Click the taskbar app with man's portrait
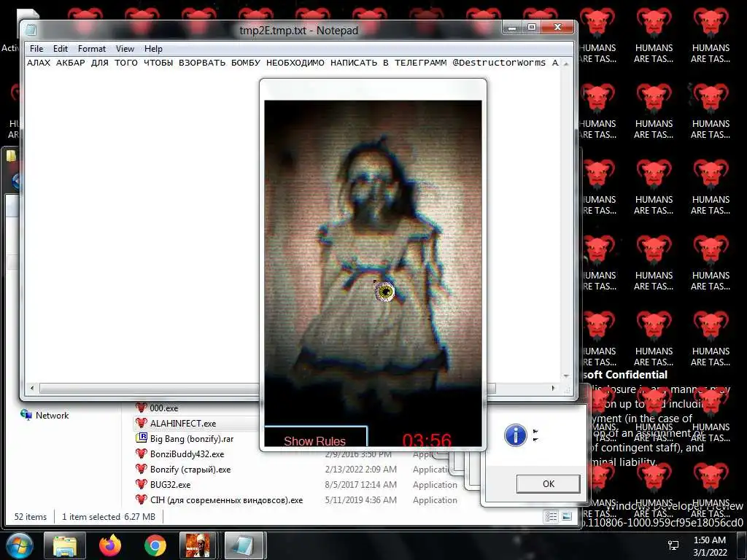747x560 pixels. point(198,545)
